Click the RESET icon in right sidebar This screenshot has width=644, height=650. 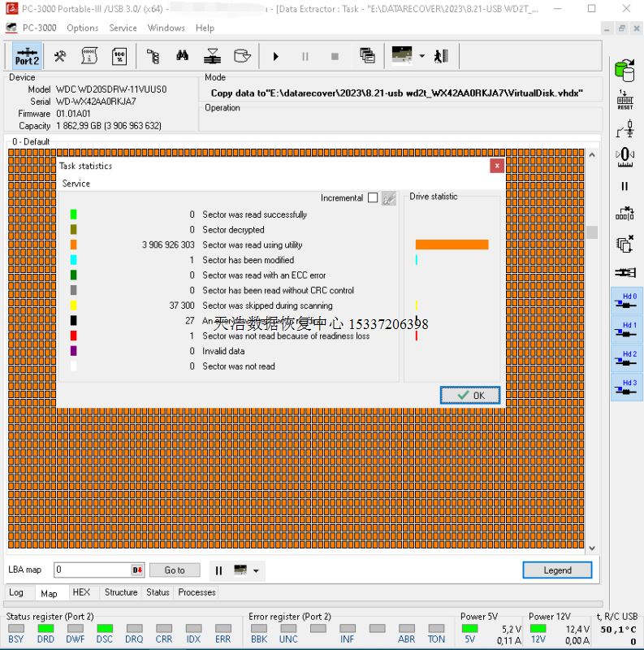click(x=624, y=100)
